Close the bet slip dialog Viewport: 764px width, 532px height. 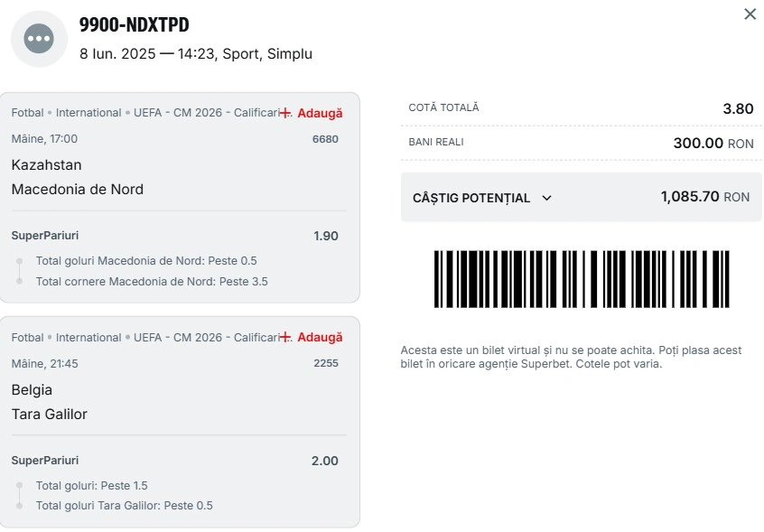coord(750,14)
